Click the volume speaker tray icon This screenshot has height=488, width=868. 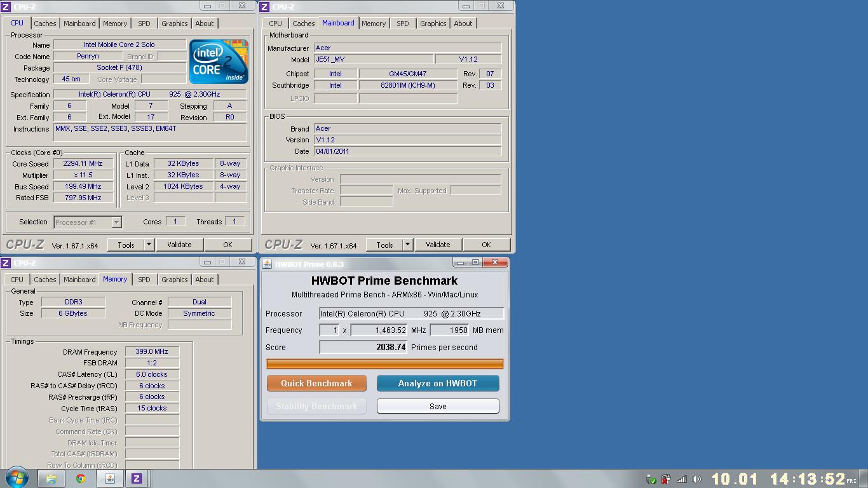tap(696, 479)
